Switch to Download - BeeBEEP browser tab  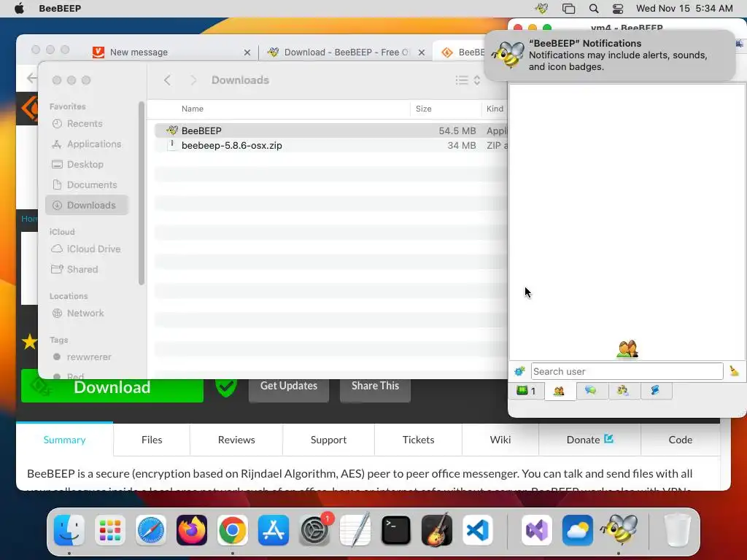(346, 52)
